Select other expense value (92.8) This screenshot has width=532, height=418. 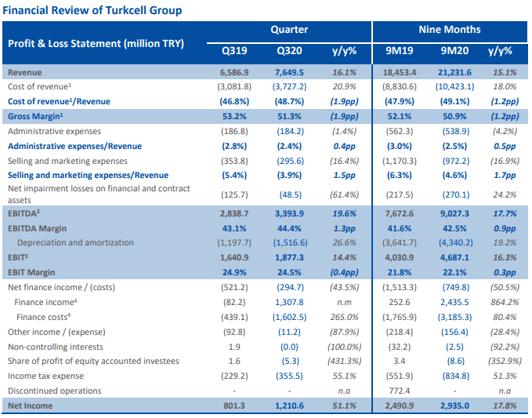click(234, 332)
